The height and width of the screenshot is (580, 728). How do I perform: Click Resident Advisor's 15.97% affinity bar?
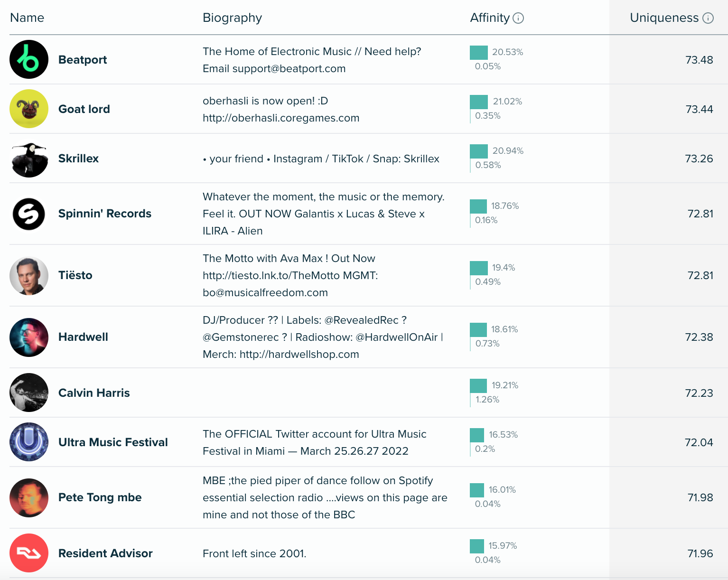click(477, 546)
